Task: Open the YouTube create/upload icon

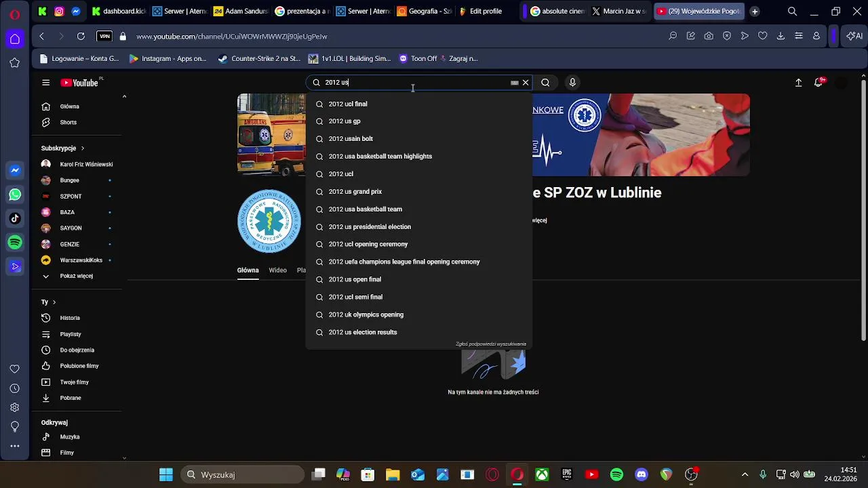Action: pos(799,83)
